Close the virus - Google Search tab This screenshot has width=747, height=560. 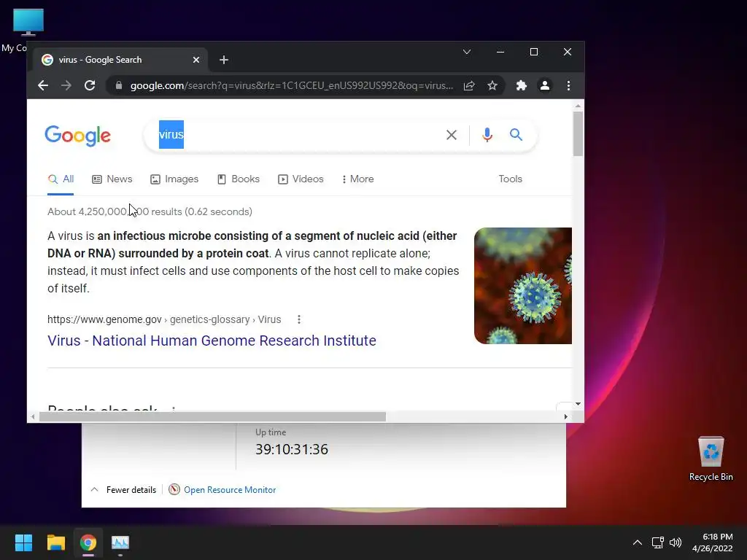click(196, 60)
